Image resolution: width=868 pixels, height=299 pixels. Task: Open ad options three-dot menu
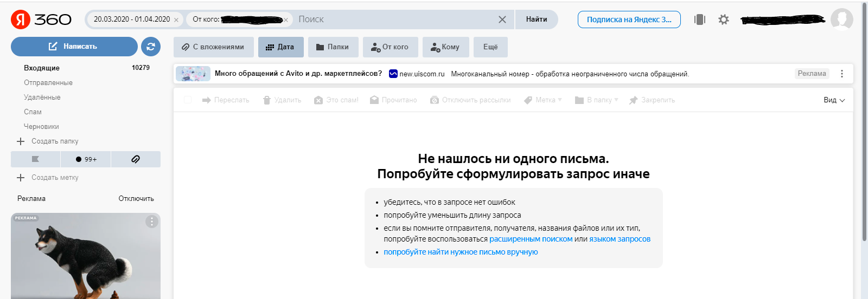click(x=841, y=74)
